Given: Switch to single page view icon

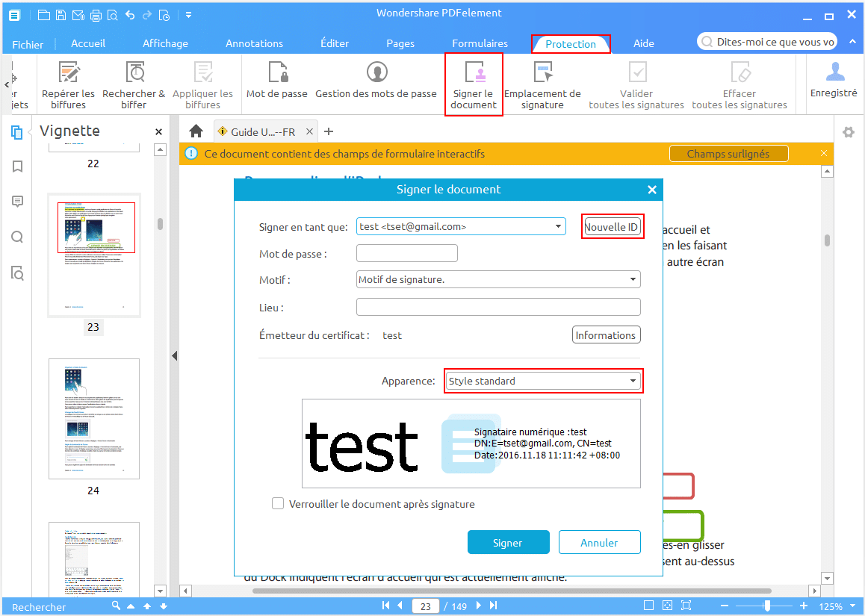Looking at the screenshot, I should click(x=648, y=606).
